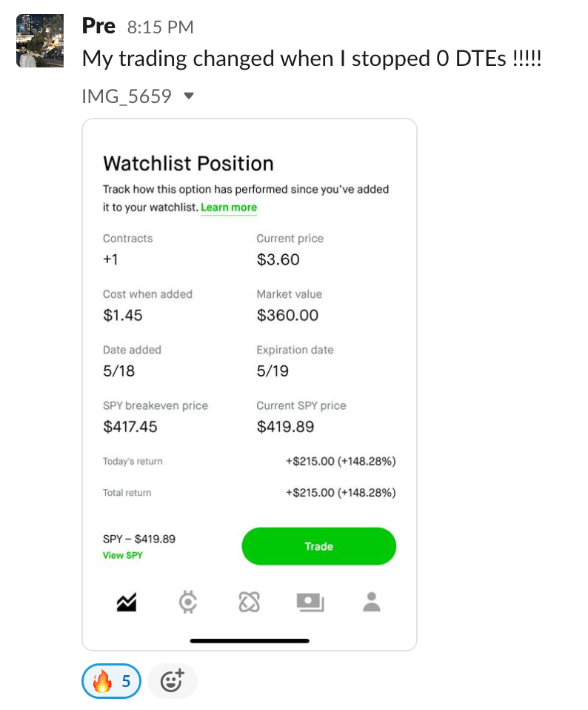The height and width of the screenshot is (710, 588).
Task: Click the Watchlist Position heading
Action: 188,164
